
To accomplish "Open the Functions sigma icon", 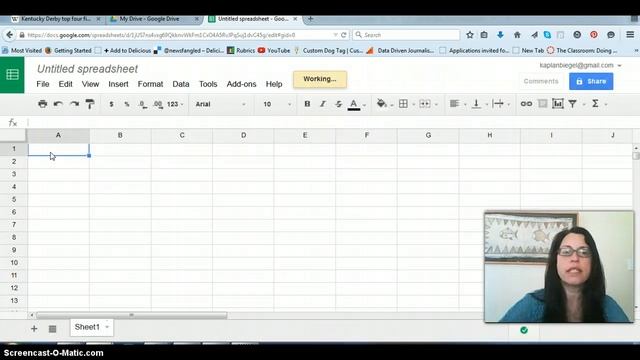I will pos(595,104).
